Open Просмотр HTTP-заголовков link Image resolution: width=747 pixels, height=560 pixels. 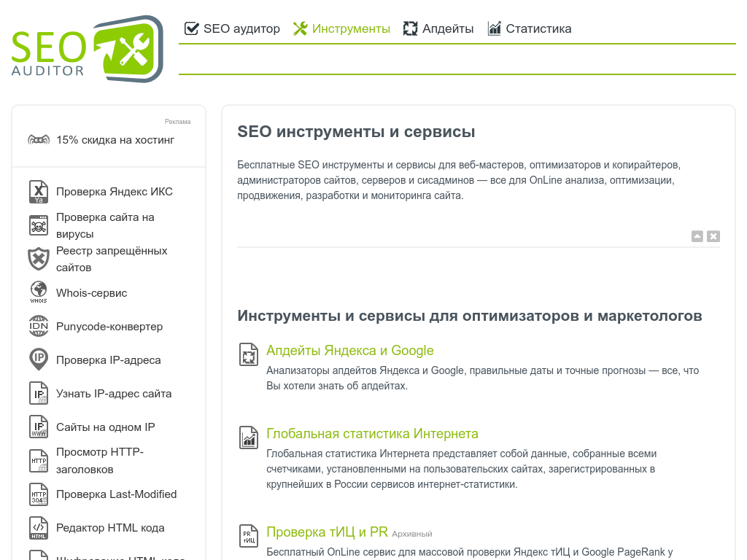pyautogui.click(x=100, y=461)
